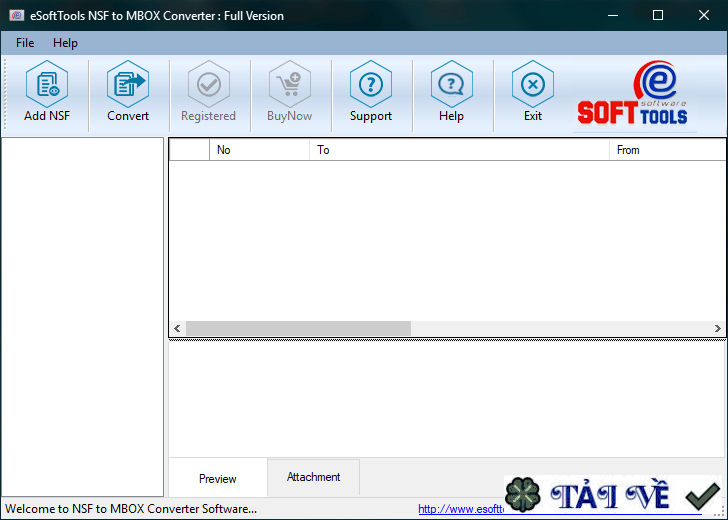Maximize the converter window
The width and height of the screenshot is (728, 520).
658,15
